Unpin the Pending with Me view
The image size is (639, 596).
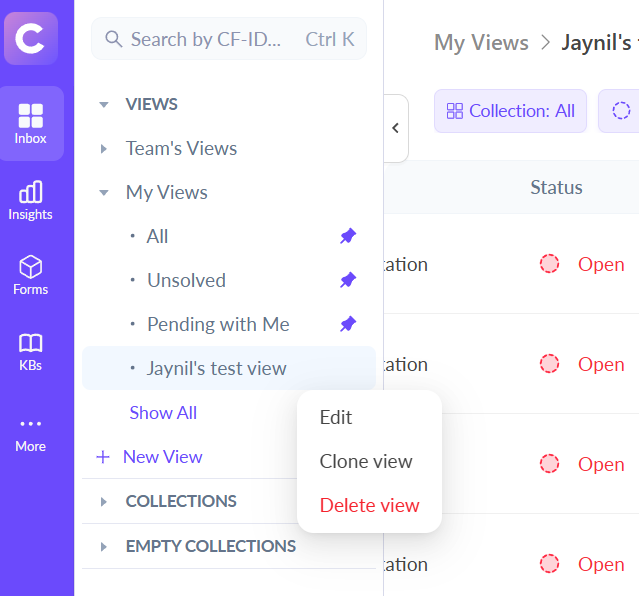(348, 324)
